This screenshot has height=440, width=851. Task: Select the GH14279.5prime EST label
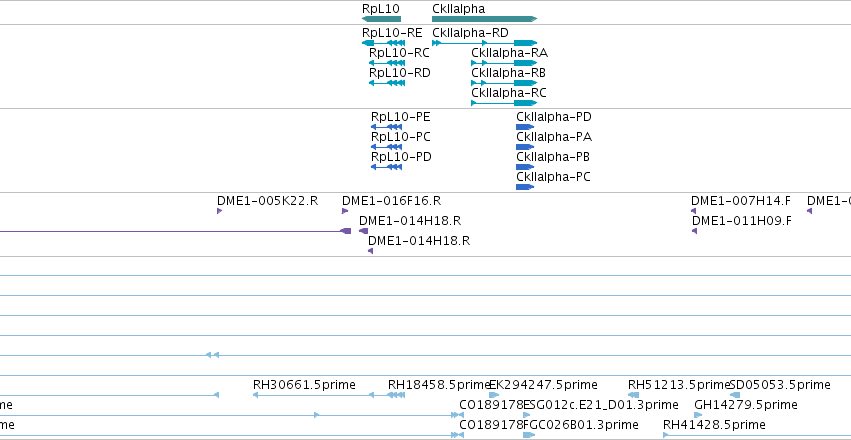746,405
